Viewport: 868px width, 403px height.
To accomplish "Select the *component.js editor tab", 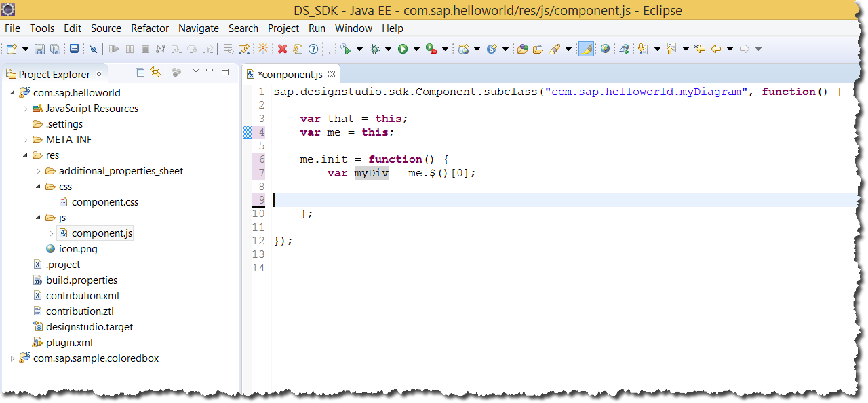I will pyautogui.click(x=290, y=74).
